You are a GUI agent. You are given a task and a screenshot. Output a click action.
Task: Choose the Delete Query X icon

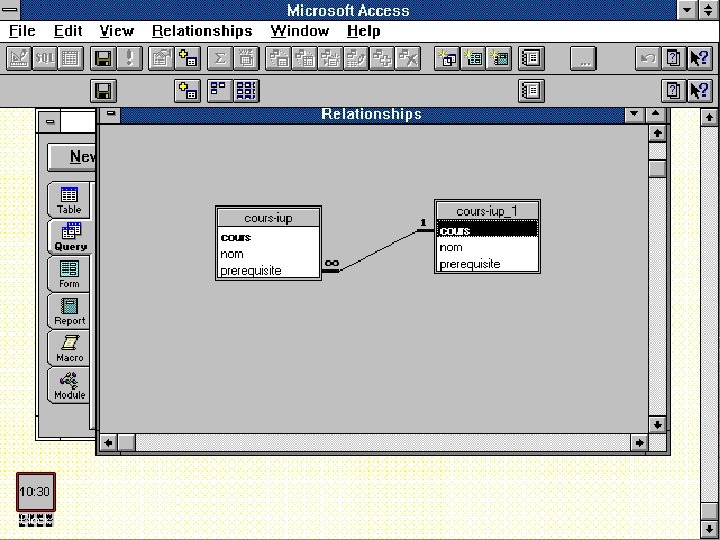pyautogui.click(x=408, y=58)
